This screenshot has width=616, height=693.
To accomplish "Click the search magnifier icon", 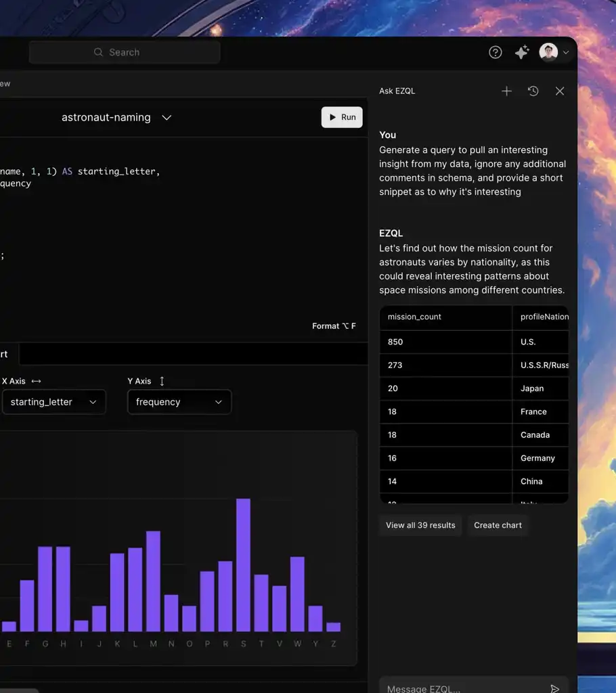I will pyautogui.click(x=98, y=52).
